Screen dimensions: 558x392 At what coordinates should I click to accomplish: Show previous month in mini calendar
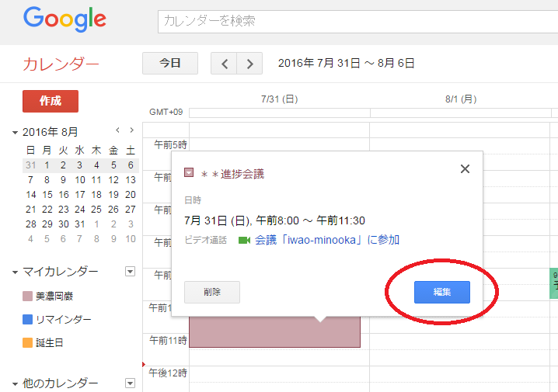pos(117,130)
